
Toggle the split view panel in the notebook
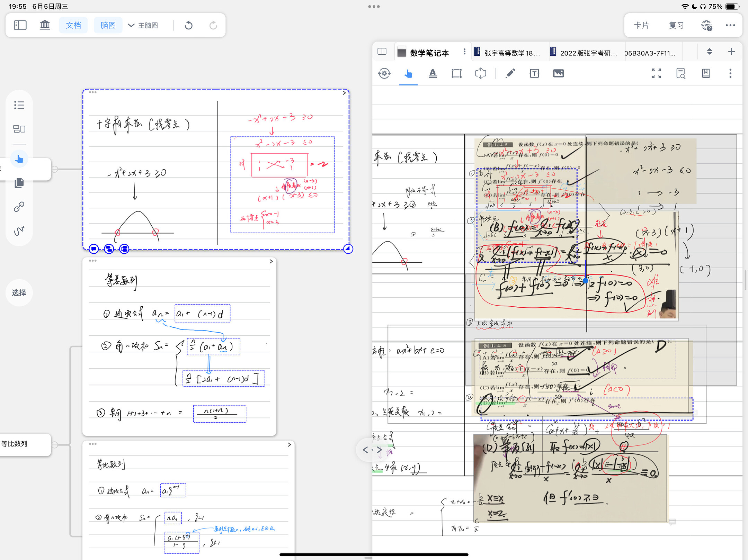(382, 51)
